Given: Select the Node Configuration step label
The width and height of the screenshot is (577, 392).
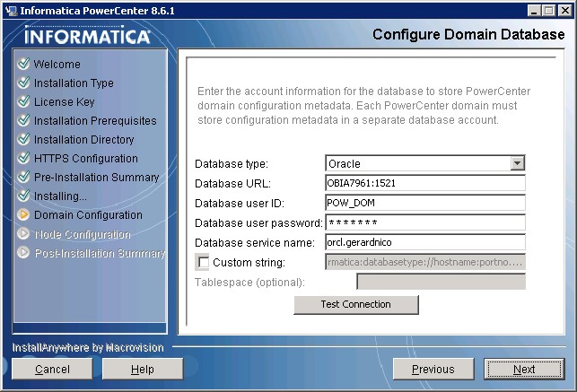Looking at the screenshot, I should point(83,234).
